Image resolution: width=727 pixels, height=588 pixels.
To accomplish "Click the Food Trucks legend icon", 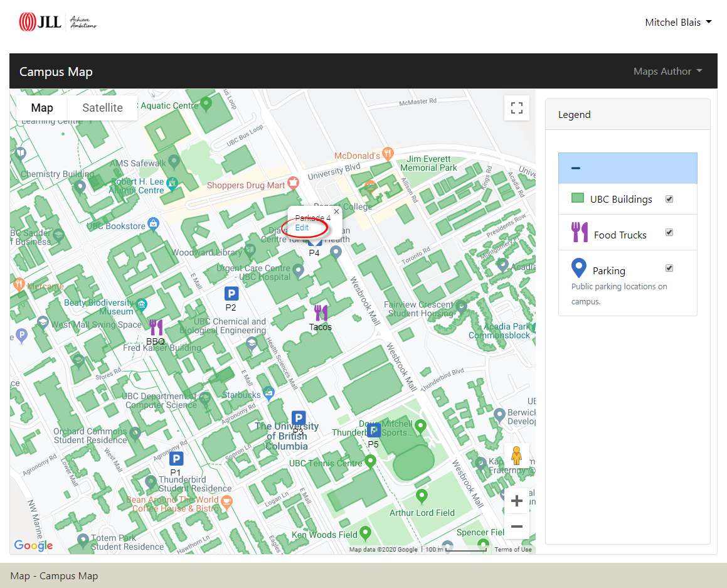I will coord(580,232).
